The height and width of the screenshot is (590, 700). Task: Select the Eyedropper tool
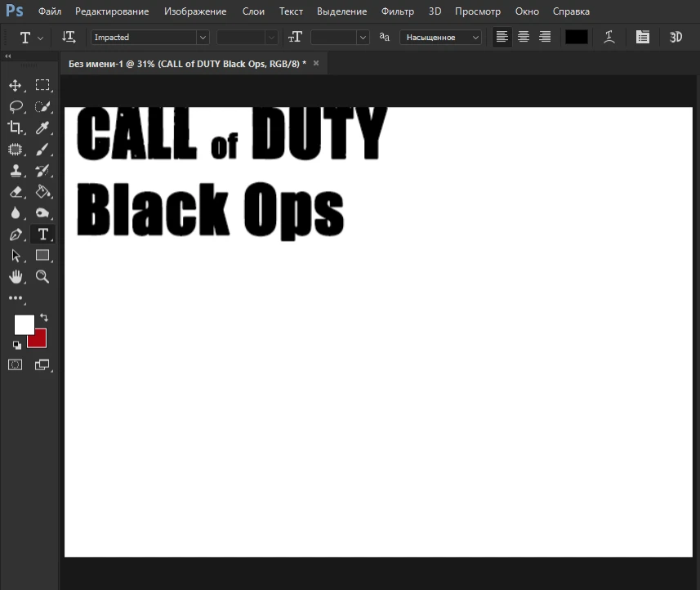click(x=42, y=127)
